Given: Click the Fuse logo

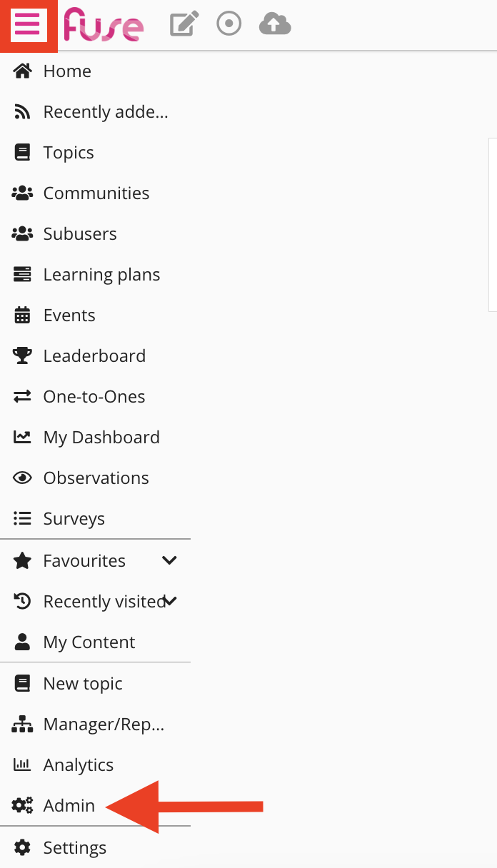Looking at the screenshot, I should (104, 24).
